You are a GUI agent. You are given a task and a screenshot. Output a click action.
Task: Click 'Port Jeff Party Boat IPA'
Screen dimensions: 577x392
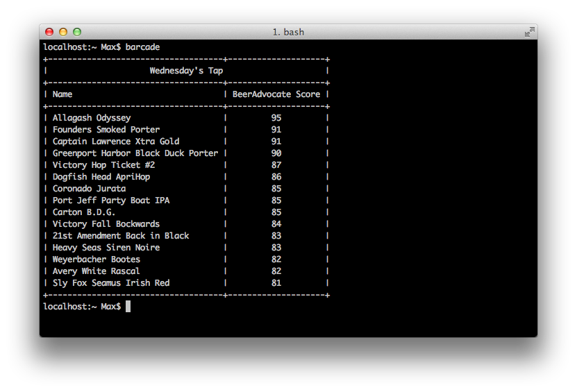point(111,201)
